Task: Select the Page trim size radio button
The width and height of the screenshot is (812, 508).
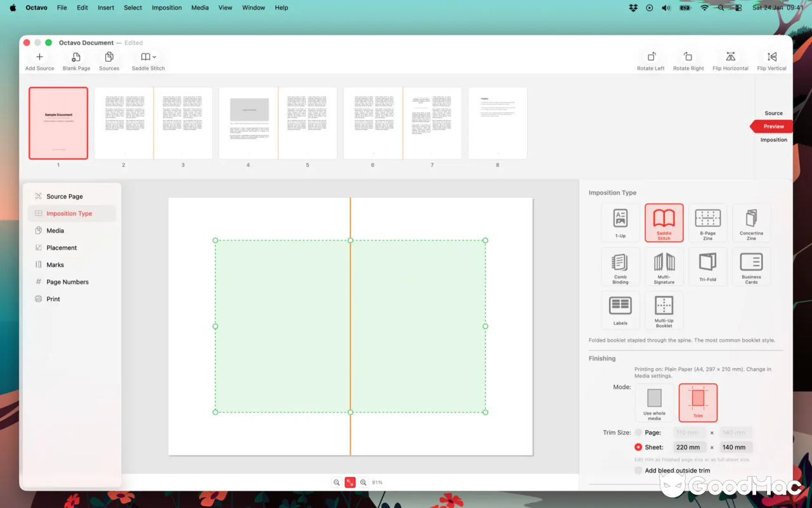Action: [638, 432]
